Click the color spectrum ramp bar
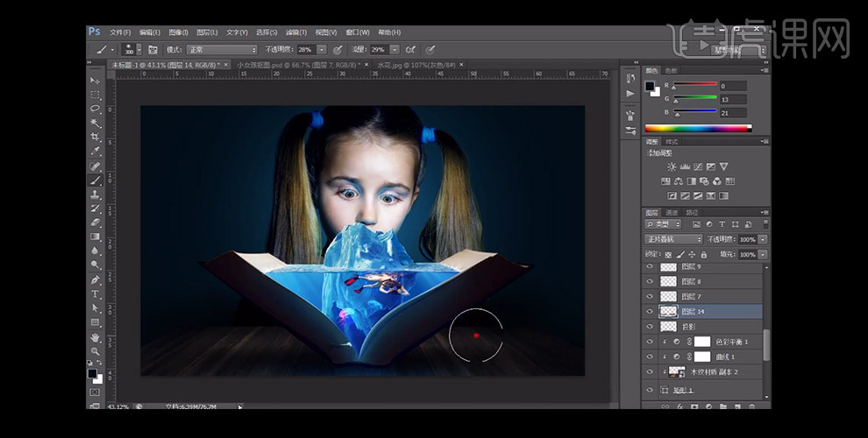Image resolution: width=868 pixels, height=438 pixels. click(x=698, y=128)
